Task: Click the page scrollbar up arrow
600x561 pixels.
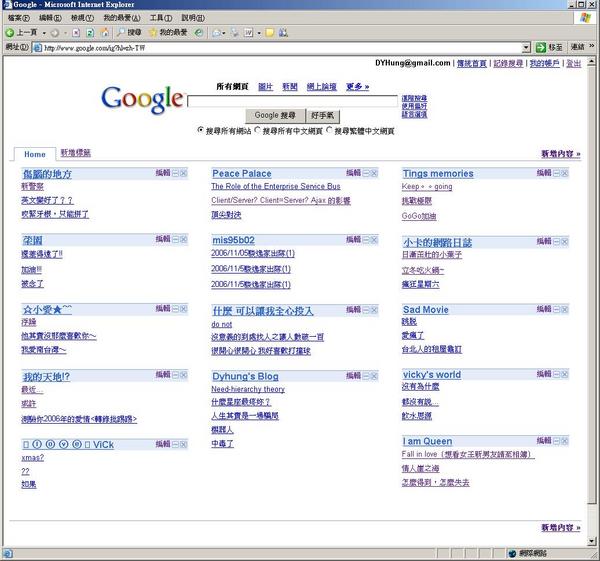Action: coord(592,62)
